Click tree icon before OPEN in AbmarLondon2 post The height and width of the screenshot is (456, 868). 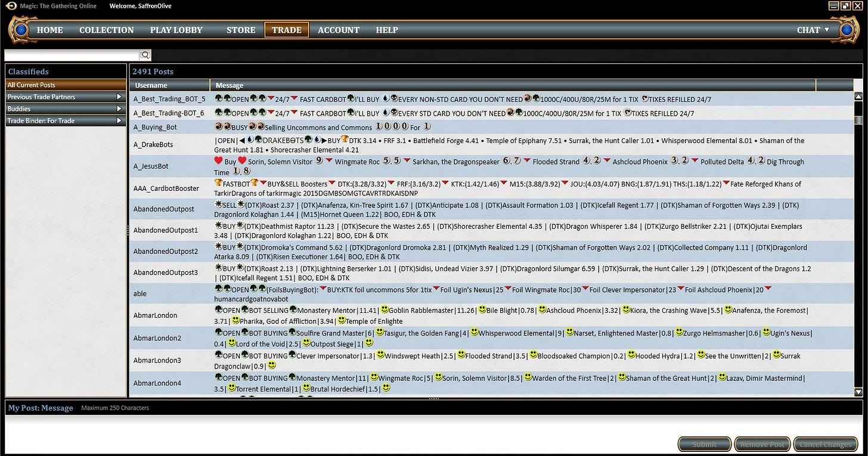coord(218,332)
